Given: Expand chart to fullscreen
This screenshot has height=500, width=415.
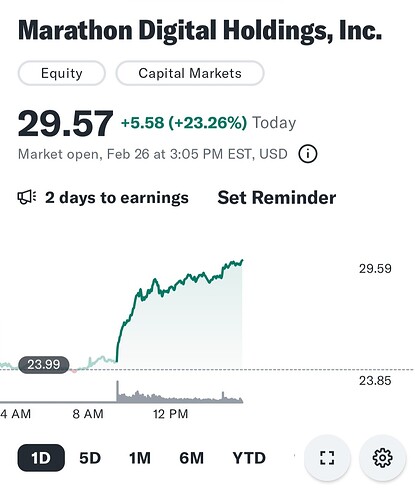Looking at the screenshot, I should point(327,458).
